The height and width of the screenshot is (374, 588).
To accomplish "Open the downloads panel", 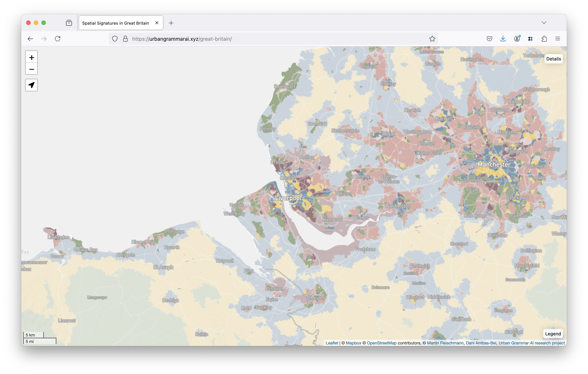I will pyautogui.click(x=503, y=39).
